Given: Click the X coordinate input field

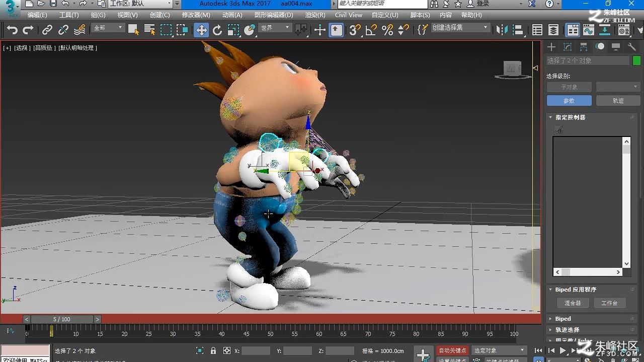Looking at the screenshot, I should click(x=256, y=351).
